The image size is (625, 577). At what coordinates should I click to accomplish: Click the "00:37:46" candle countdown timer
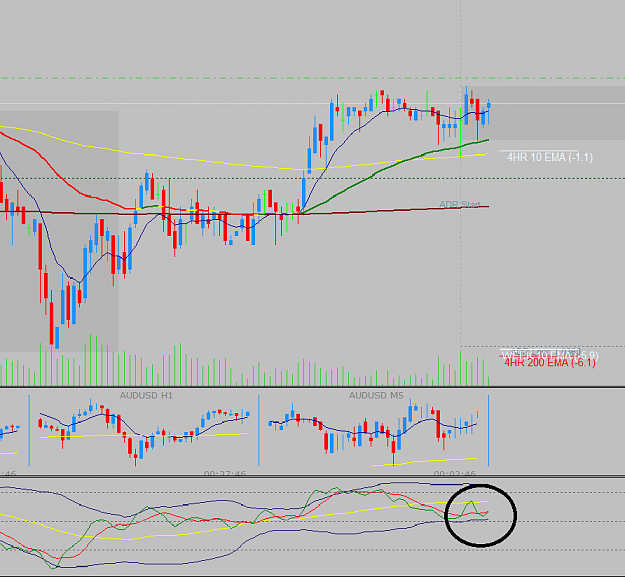tap(225, 473)
